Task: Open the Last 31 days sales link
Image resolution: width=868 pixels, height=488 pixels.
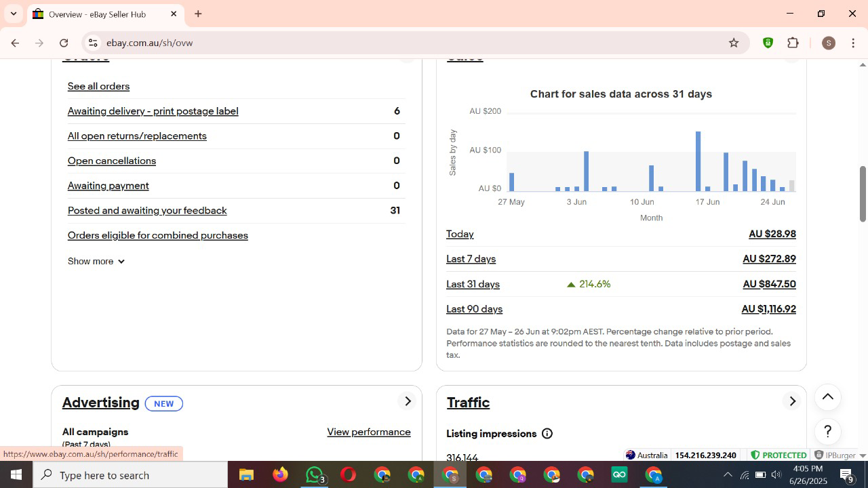Action: [x=473, y=284]
